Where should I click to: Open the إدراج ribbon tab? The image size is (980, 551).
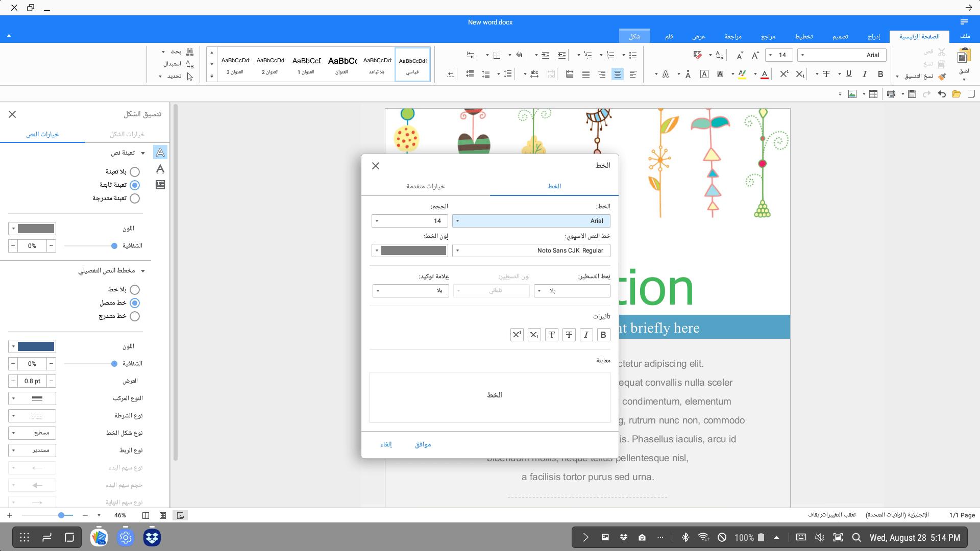point(874,36)
